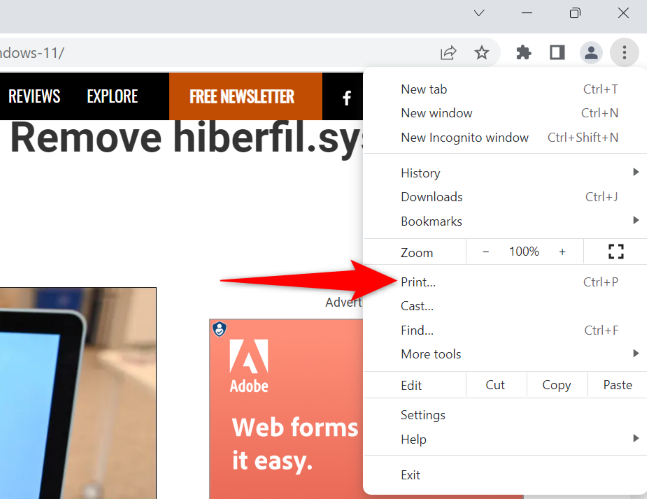This screenshot has height=499, width=647.
Task: Toggle the side panel icon
Action: tap(557, 53)
